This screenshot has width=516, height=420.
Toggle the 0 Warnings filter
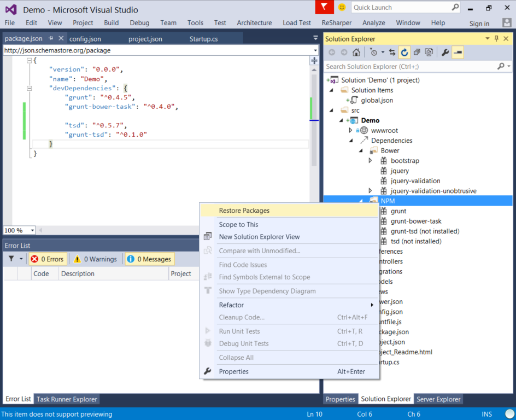96,259
